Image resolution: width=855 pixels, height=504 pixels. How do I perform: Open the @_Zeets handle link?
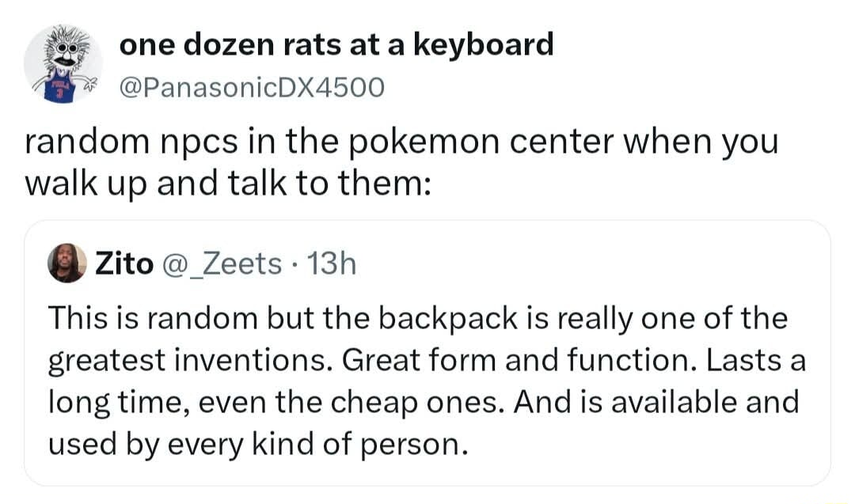222,265
